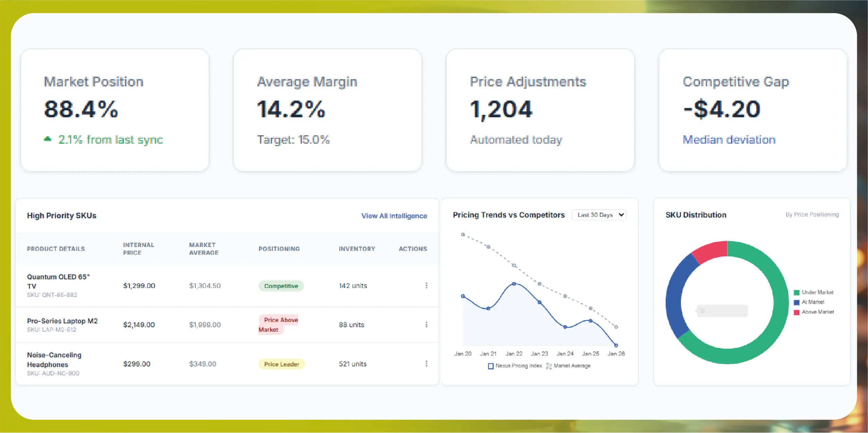Click green up-arrow on Market Position card
Screen dimensions: 868x433
48,139
